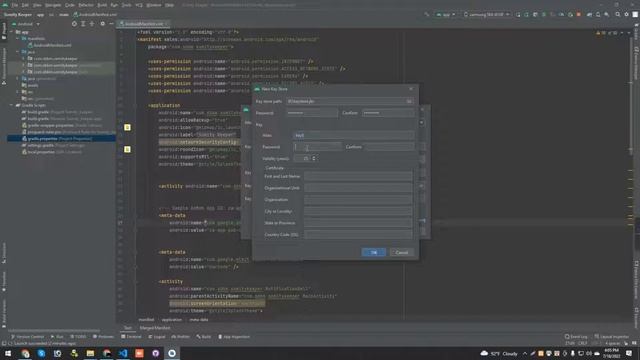
Task: Click Cancel in New Key Store dialog
Action: click(402, 252)
